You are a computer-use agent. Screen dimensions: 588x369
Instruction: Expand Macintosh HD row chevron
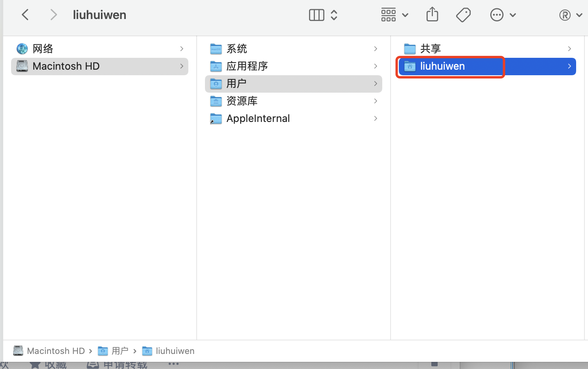(x=182, y=66)
